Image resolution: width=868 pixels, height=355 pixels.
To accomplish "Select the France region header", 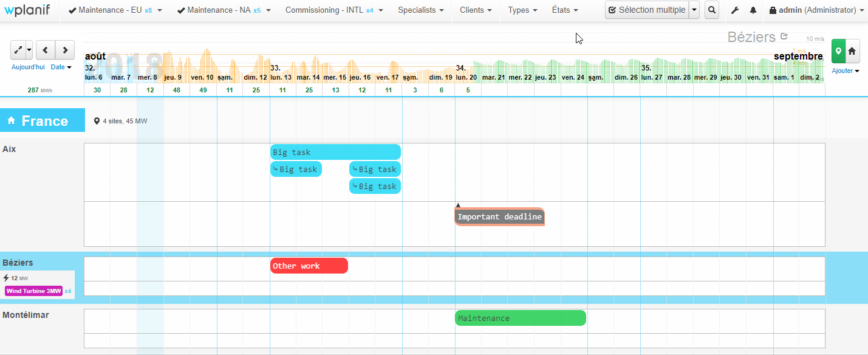I will 43,121.
